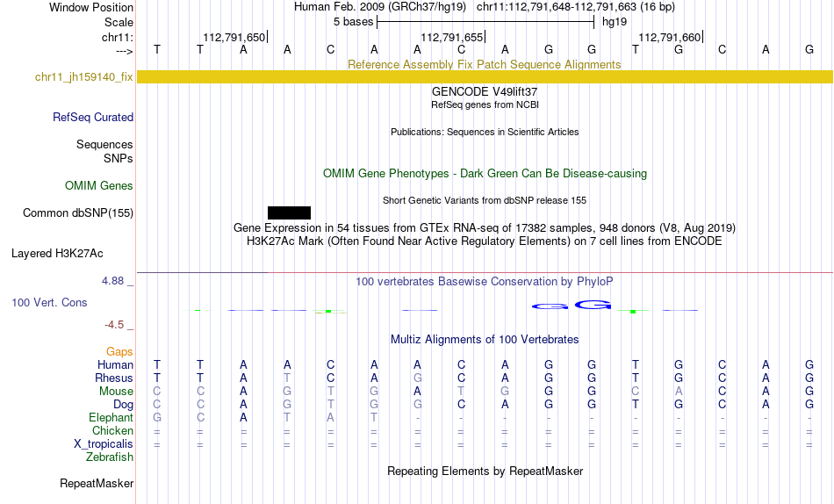Click the H3K27Ac Mark ENCODE track title
The image size is (834, 504).
485,241
